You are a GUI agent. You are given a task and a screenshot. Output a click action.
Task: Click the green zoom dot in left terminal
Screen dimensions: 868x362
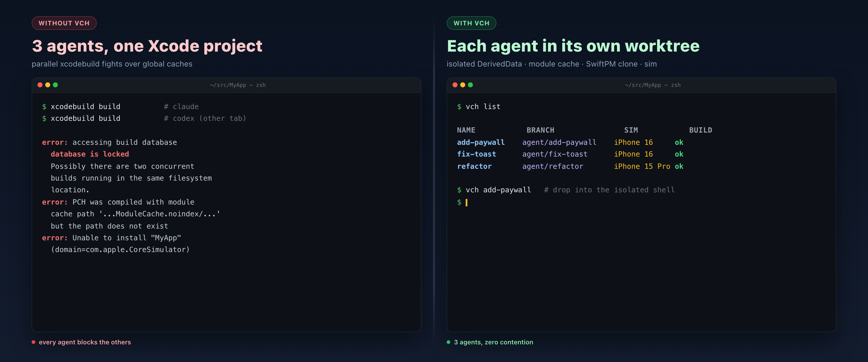[55, 85]
